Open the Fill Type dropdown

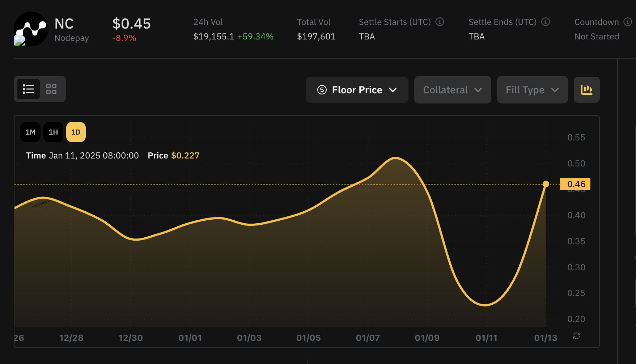point(532,90)
